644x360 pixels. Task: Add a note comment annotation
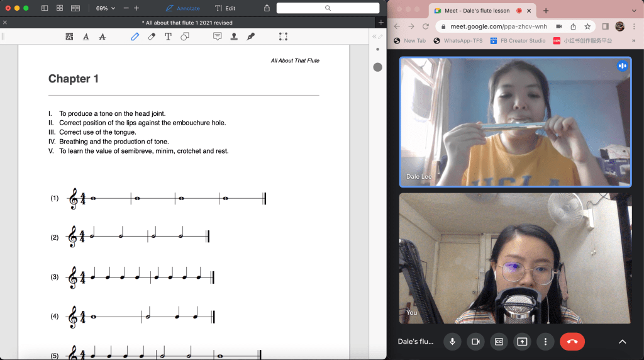218,37
